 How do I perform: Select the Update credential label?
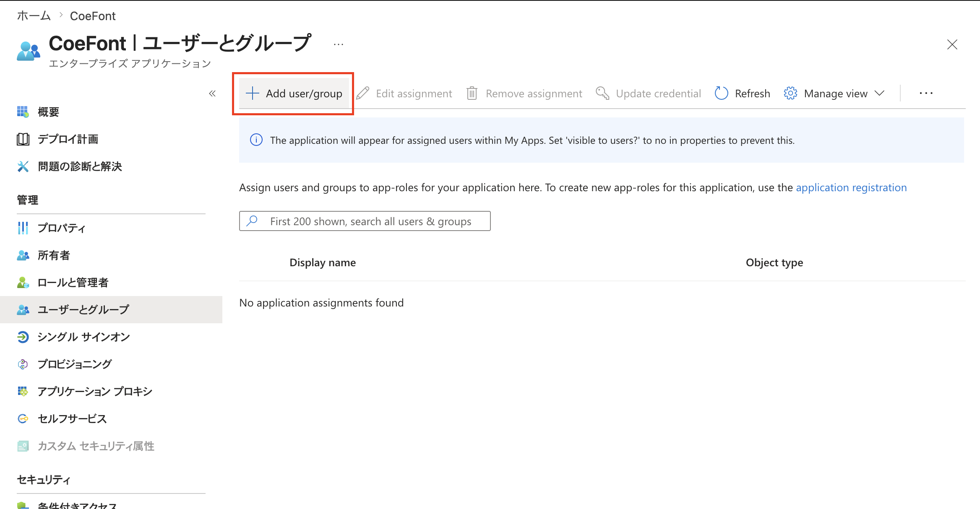(658, 93)
